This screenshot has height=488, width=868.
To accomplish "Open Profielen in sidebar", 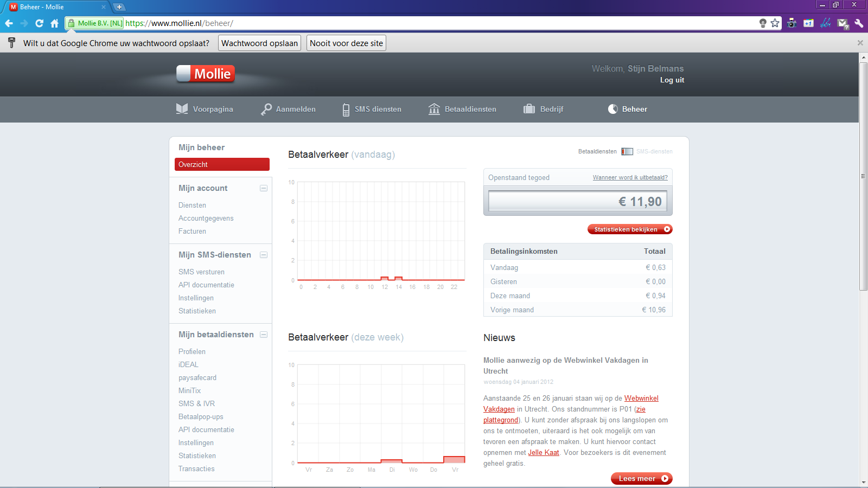I will pos(192,352).
